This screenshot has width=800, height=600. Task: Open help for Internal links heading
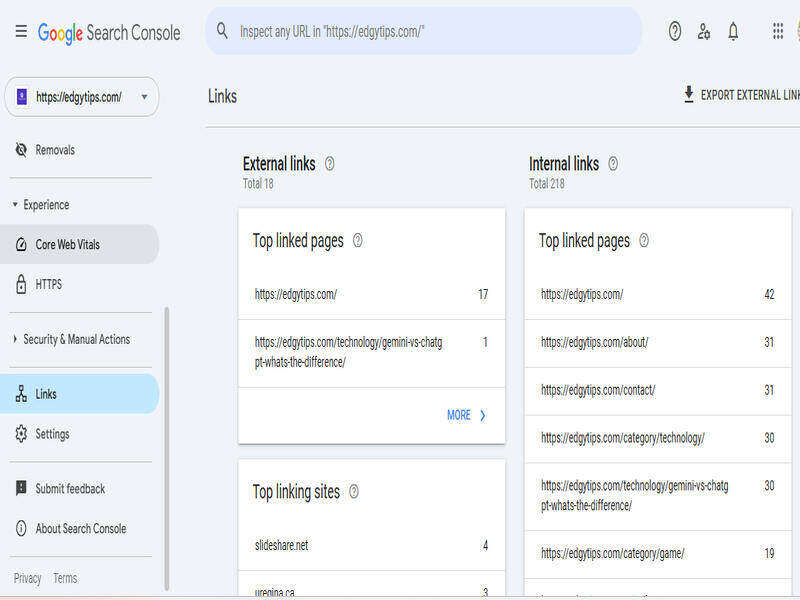[613, 164]
